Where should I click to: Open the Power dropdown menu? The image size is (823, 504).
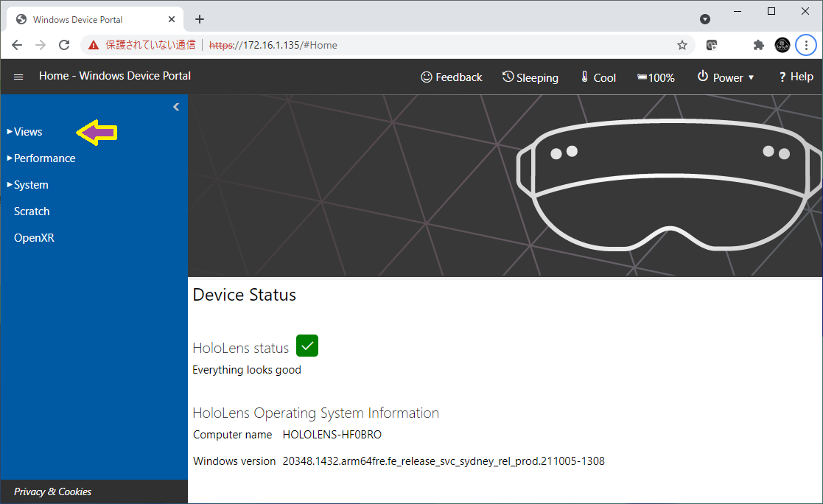pos(726,77)
